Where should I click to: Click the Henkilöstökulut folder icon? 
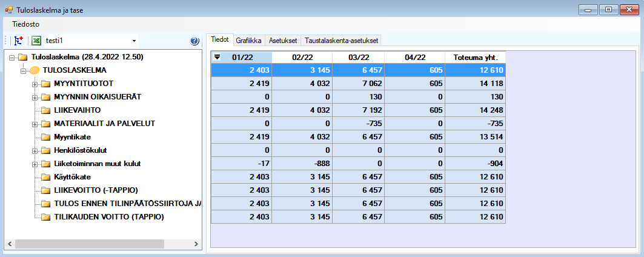[x=45, y=150]
